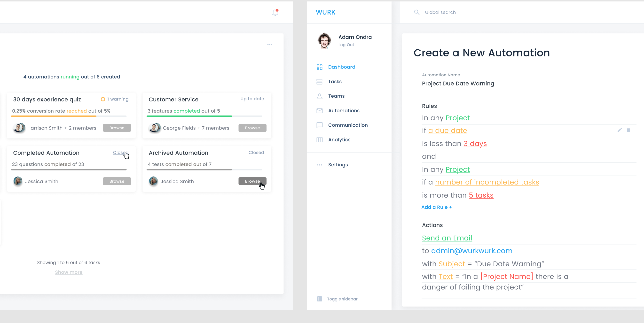Click the 'Add a Rule +' link
644x323 pixels.
[x=436, y=207]
